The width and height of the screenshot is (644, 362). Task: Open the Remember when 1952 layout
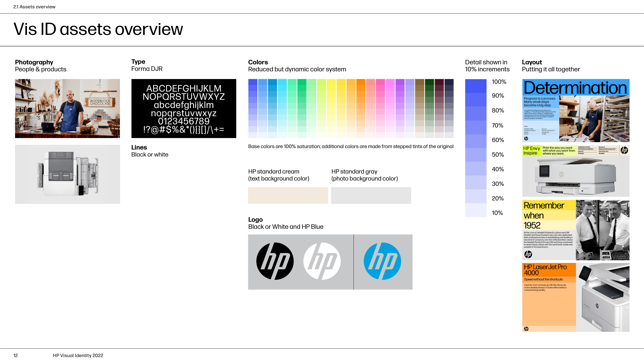click(576, 230)
